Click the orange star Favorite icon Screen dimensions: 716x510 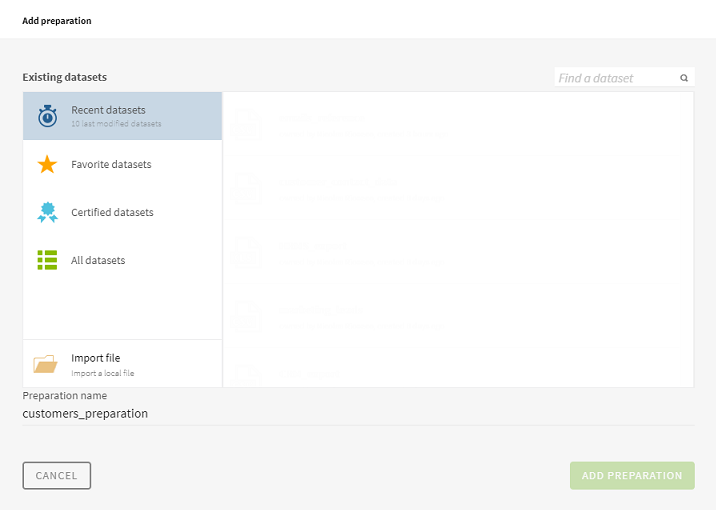point(47,164)
